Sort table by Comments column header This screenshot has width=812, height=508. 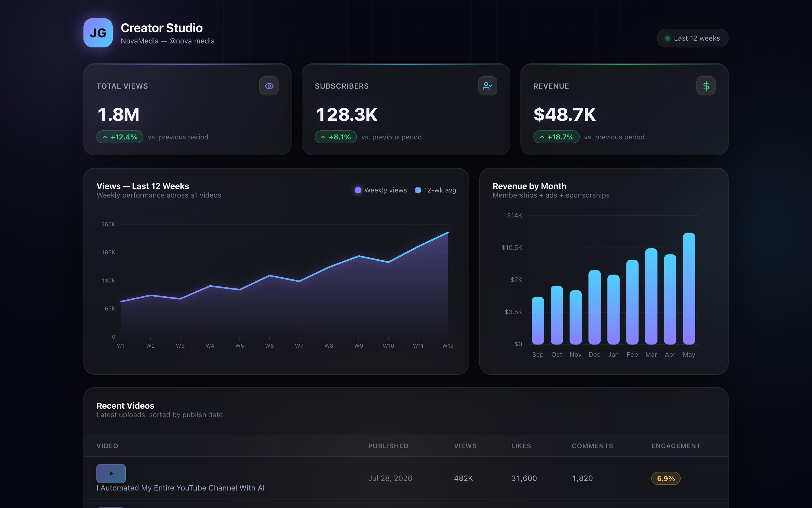point(592,446)
